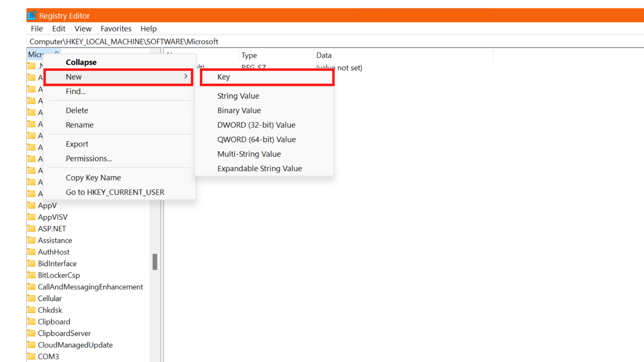Select the ClipboardServer registry key
644x362 pixels.
click(64, 333)
